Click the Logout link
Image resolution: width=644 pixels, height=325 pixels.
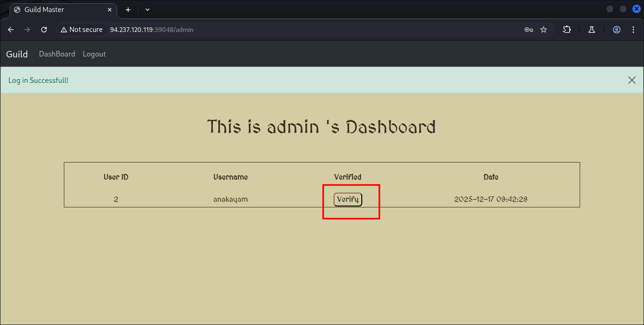[94, 54]
